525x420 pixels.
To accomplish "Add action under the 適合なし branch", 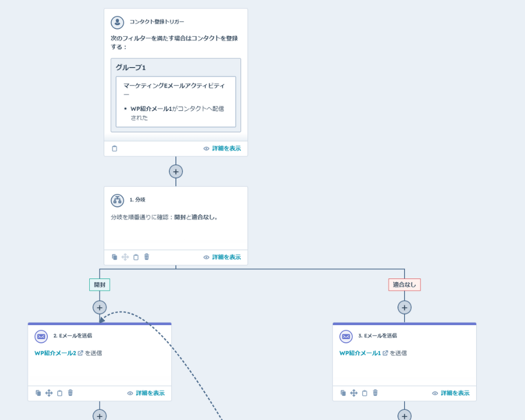I will coord(404,308).
